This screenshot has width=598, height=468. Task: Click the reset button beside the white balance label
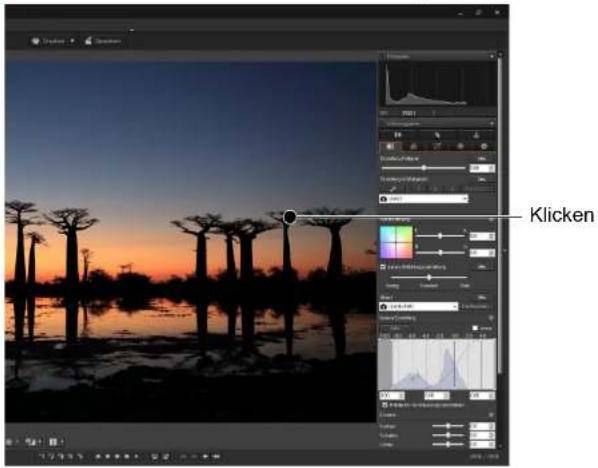coord(482,179)
